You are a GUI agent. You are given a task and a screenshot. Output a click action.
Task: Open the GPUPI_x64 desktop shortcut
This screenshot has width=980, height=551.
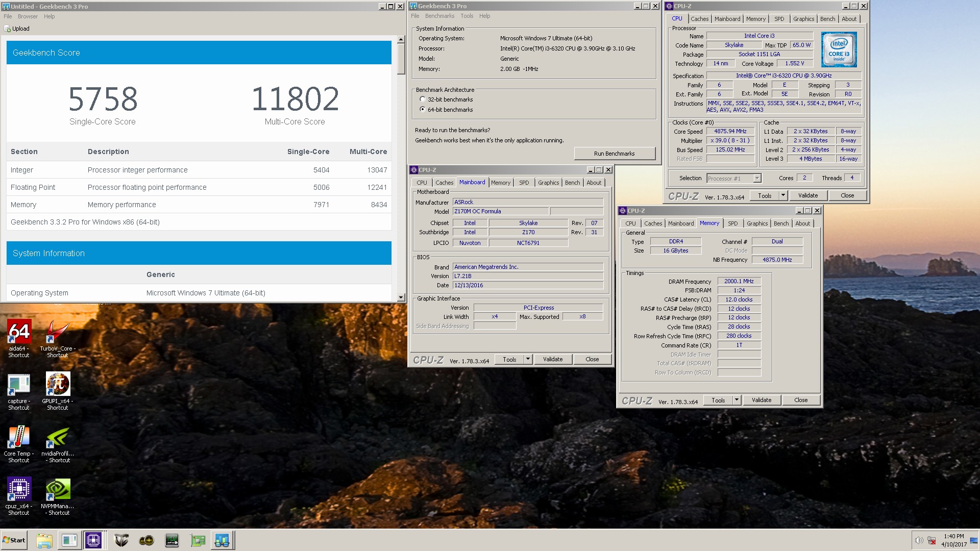click(x=58, y=391)
